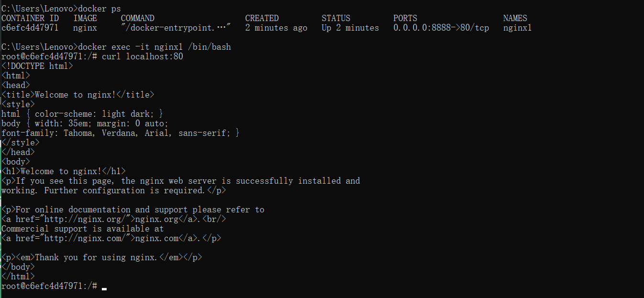Click the docker-entrypoint command value
Screen dimensions: 644x298
pos(176,28)
